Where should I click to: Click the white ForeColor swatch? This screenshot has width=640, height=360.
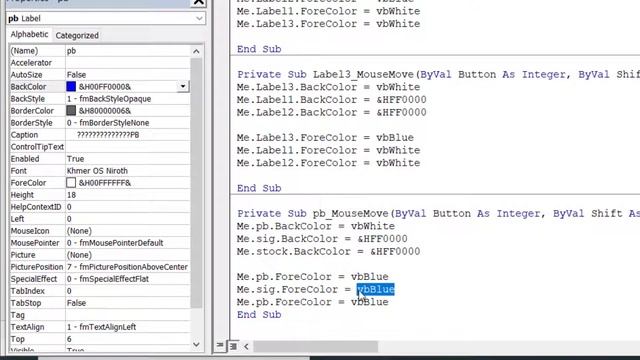pyautogui.click(x=71, y=183)
